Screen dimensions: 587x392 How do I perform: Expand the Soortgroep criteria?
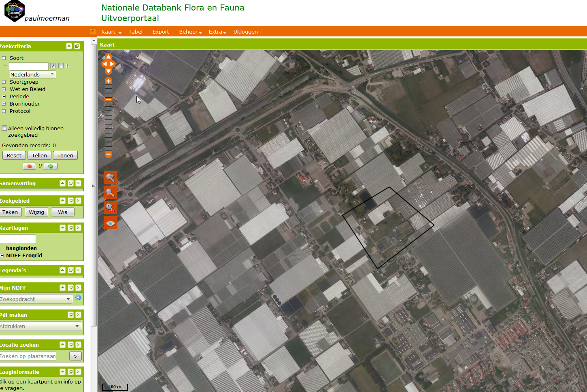pyautogui.click(x=4, y=82)
